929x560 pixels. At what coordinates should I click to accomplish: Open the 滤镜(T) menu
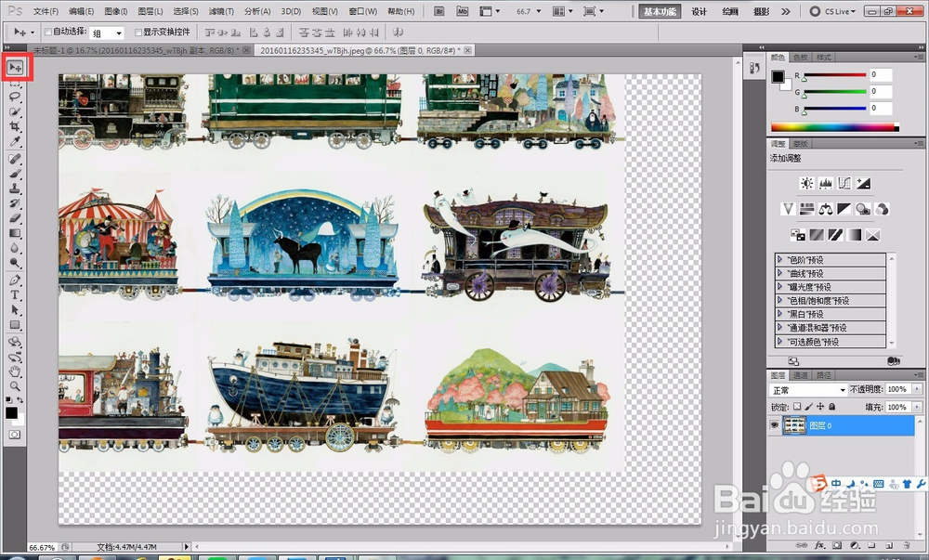point(221,11)
